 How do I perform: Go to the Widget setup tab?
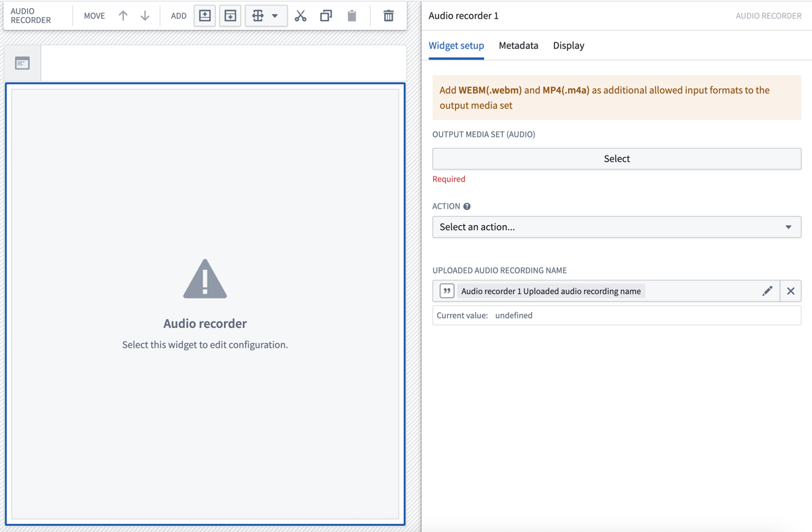coord(456,46)
